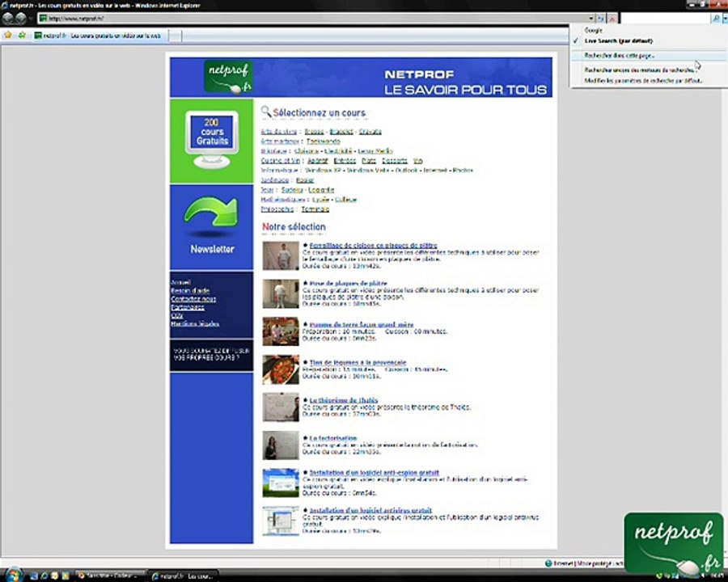Click the Internet zone globe in status bar
Image resolution: width=728 pixels, height=582 pixels.
548,563
